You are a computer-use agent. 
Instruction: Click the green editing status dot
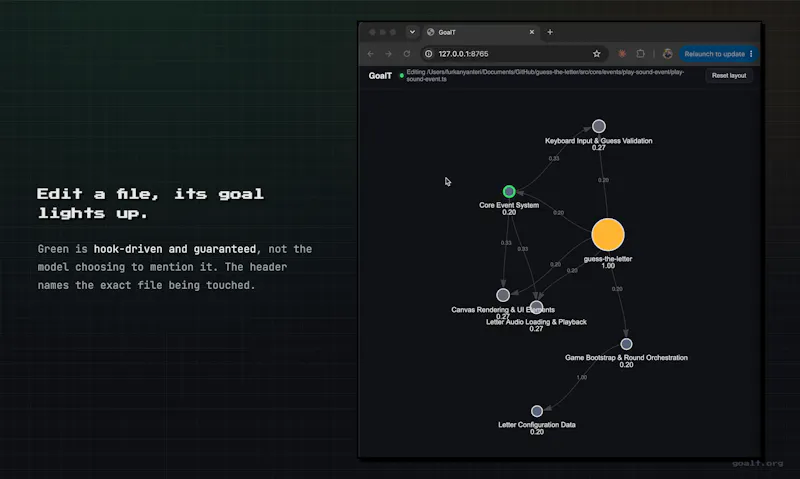click(x=402, y=75)
